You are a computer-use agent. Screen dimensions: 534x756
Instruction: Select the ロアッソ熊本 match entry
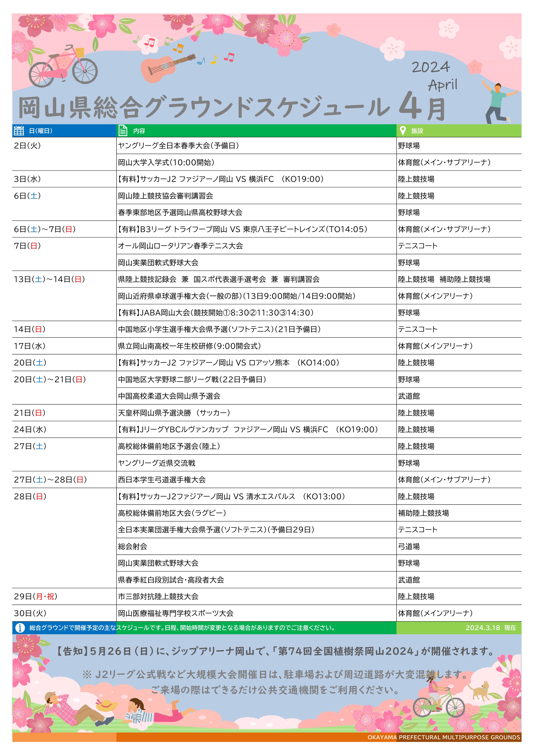click(x=229, y=362)
